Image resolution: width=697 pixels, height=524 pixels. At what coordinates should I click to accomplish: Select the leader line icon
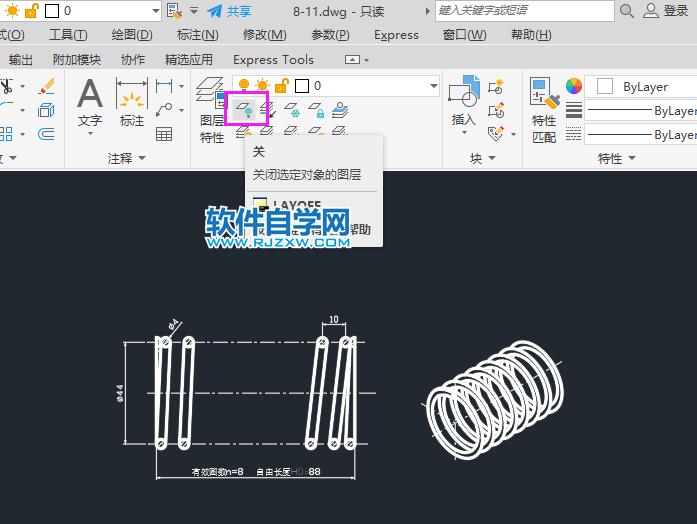coord(164,110)
